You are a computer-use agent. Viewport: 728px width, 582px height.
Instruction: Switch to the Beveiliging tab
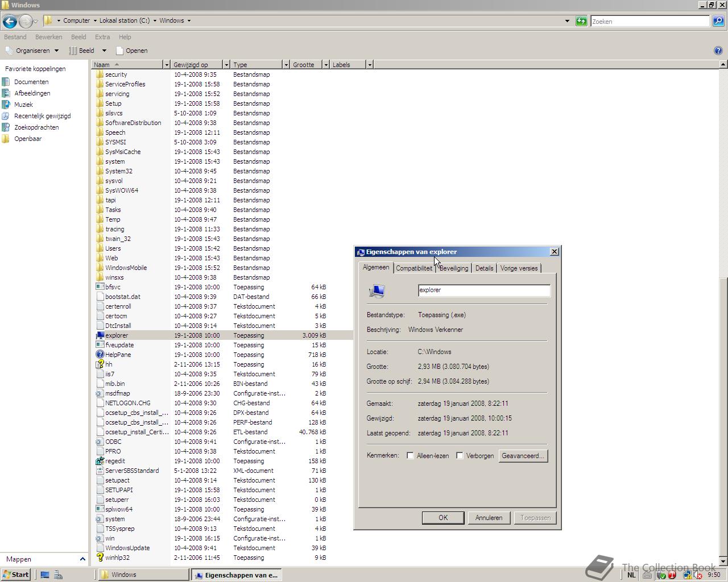tap(454, 268)
